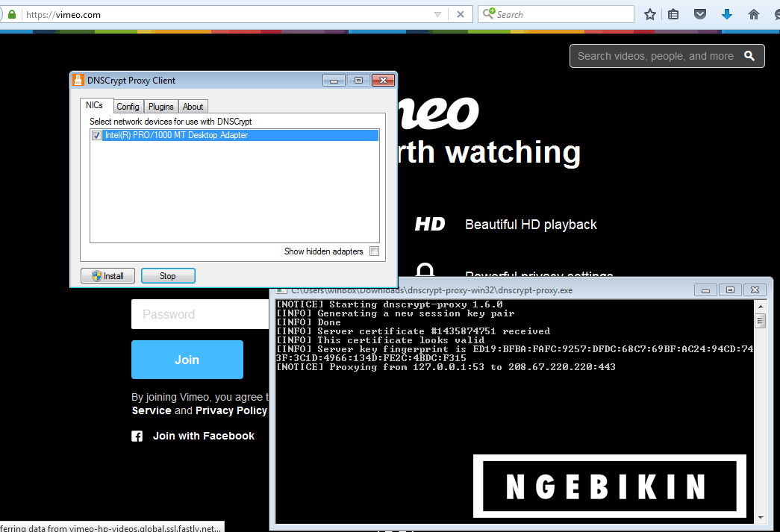780x532 pixels.
Task: Open the address bar history dropdown arrow
Action: pyautogui.click(x=437, y=14)
